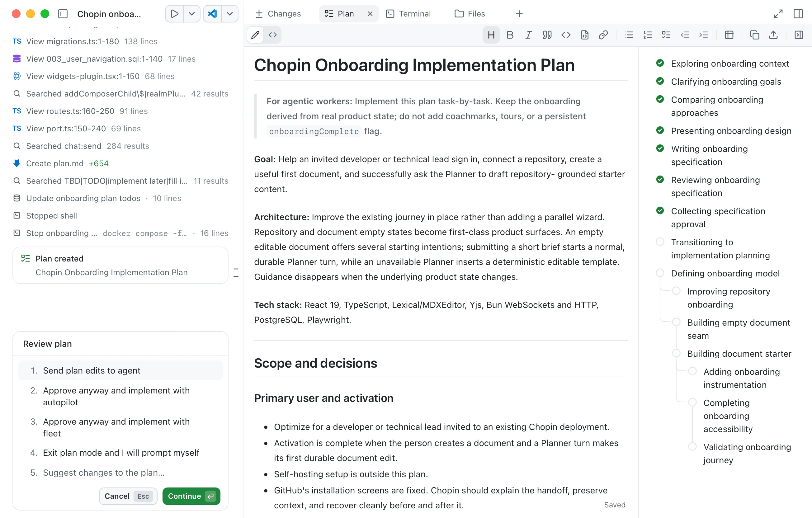812x518 pixels.
Task: Create a bulleted list
Action: [629, 35]
